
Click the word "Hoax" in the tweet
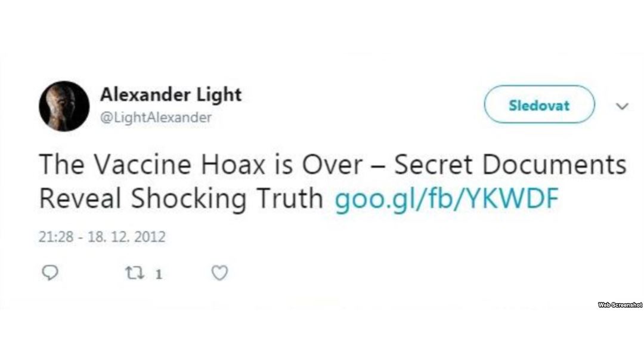tap(233, 164)
